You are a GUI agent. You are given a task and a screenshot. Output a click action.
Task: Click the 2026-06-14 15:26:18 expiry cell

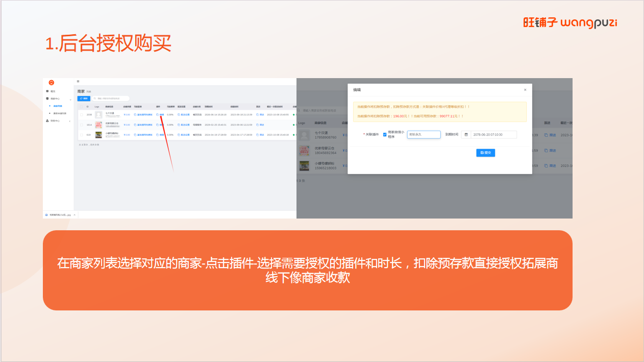[x=215, y=115]
